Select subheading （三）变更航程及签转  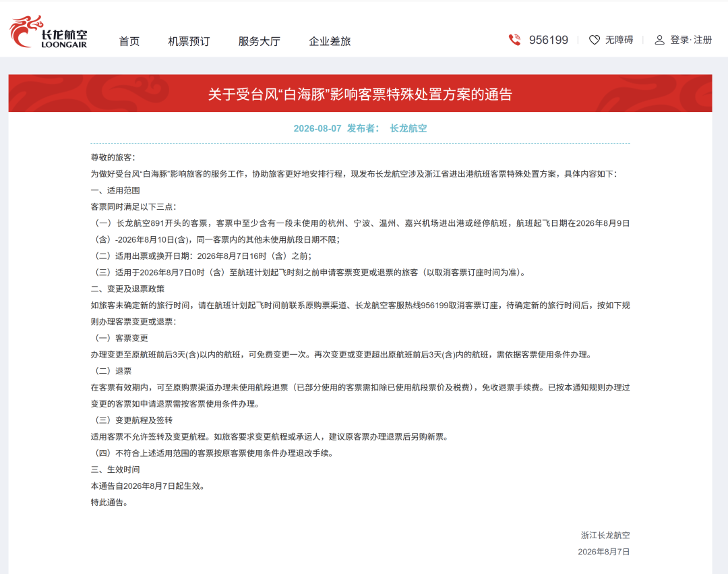coord(133,420)
